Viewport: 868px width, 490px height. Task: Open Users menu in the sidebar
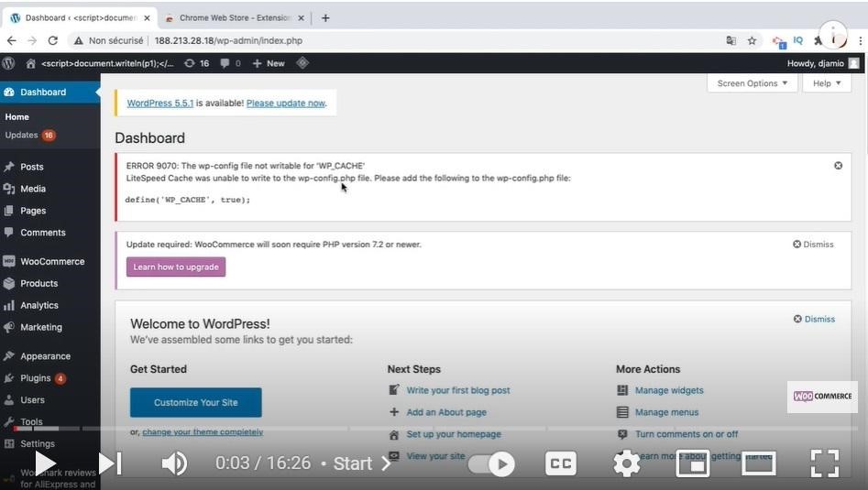49,400
